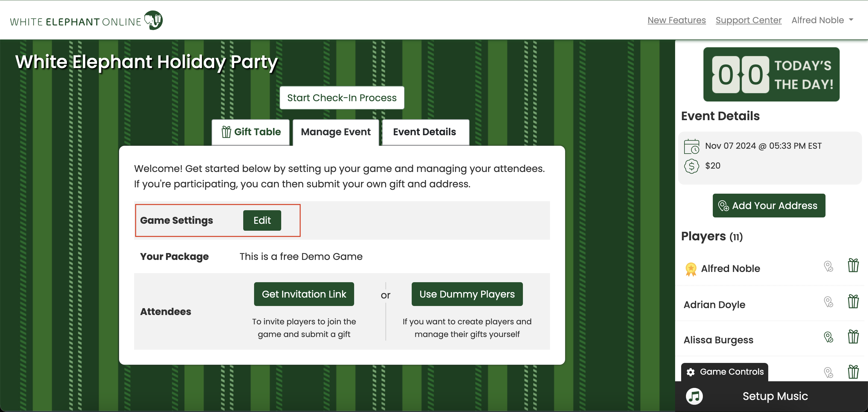Open the New Features link
The height and width of the screenshot is (412, 868).
pyautogui.click(x=676, y=20)
